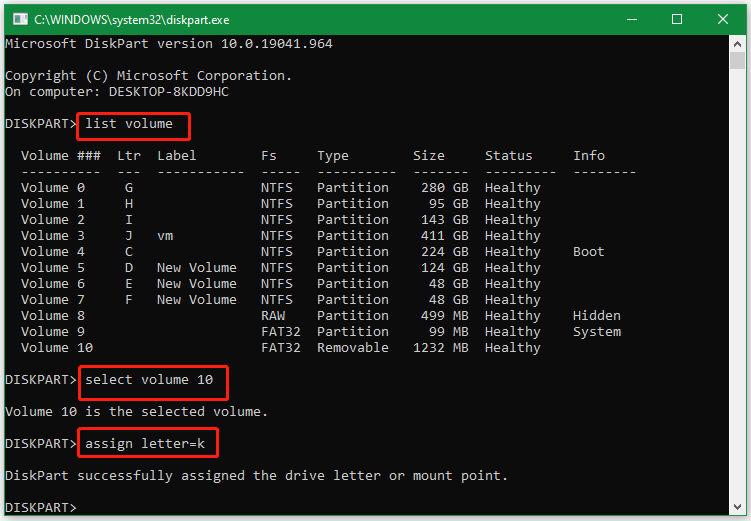Click the '1232 MB' size value
751x521 pixels.
tap(441, 348)
